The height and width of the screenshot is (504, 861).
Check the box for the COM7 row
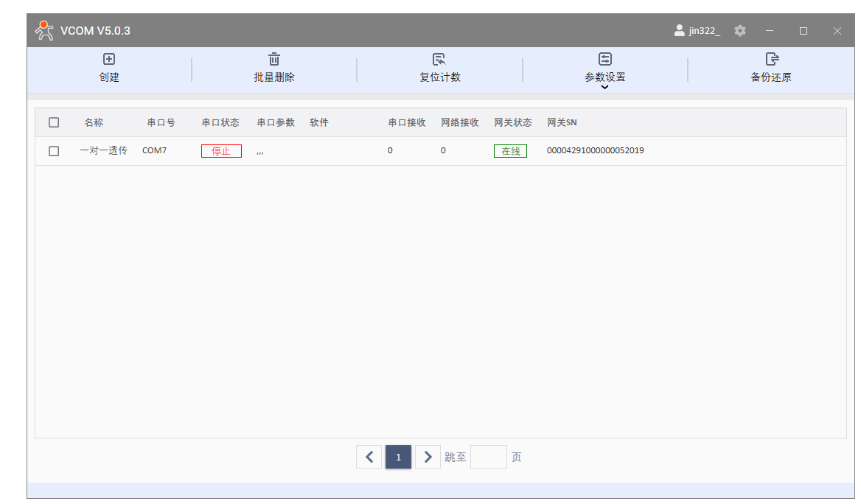54,151
